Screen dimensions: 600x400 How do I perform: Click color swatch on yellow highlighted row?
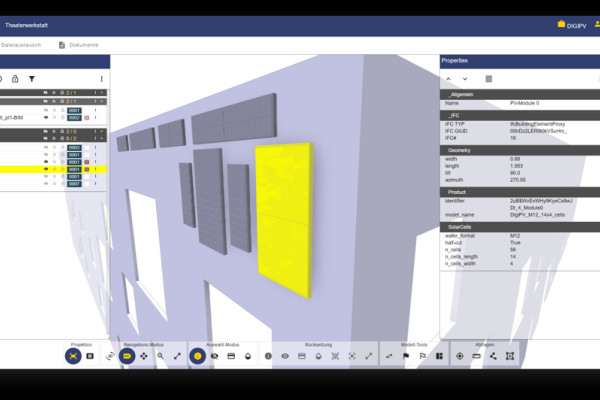point(87,169)
